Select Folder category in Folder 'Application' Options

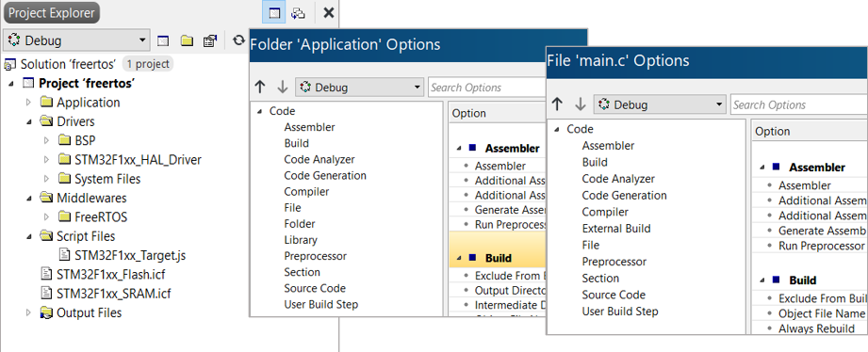(300, 224)
